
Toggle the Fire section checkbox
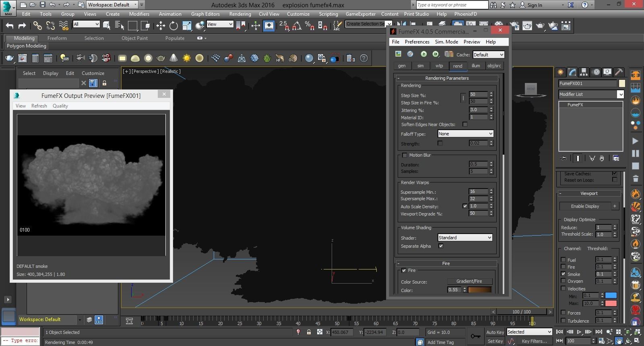coord(404,270)
